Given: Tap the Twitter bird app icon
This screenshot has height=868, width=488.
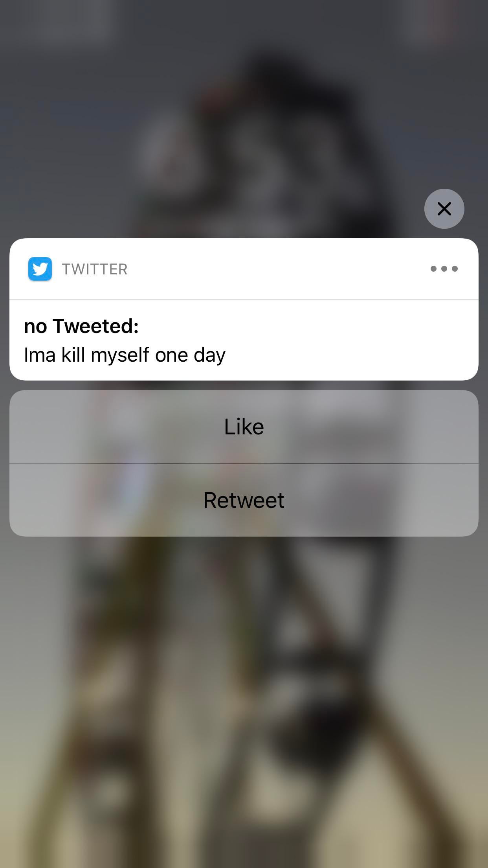Looking at the screenshot, I should point(40,269).
